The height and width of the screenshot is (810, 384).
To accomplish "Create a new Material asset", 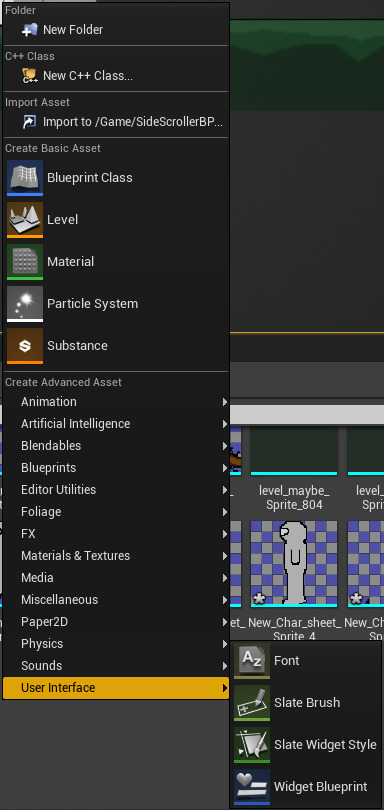I will (116, 262).
